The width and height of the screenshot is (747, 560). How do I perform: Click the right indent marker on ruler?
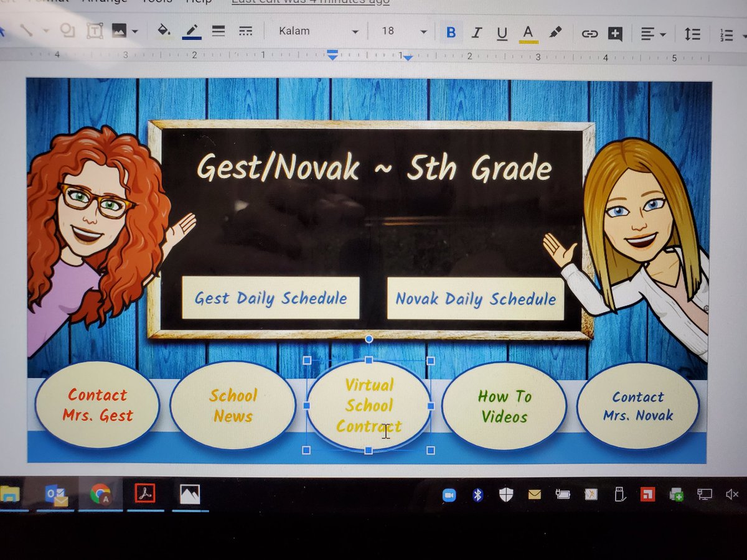(x=408, y=57)
